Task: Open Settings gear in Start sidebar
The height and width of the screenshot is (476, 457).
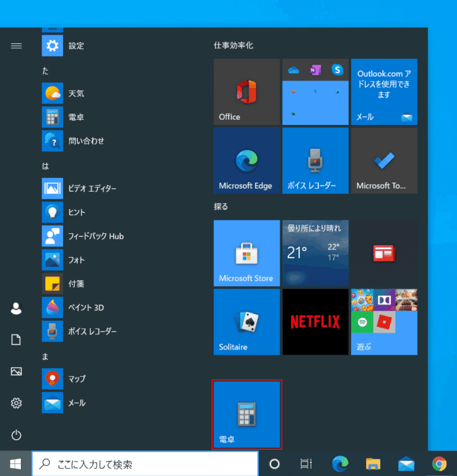Action: pos(16,403)
